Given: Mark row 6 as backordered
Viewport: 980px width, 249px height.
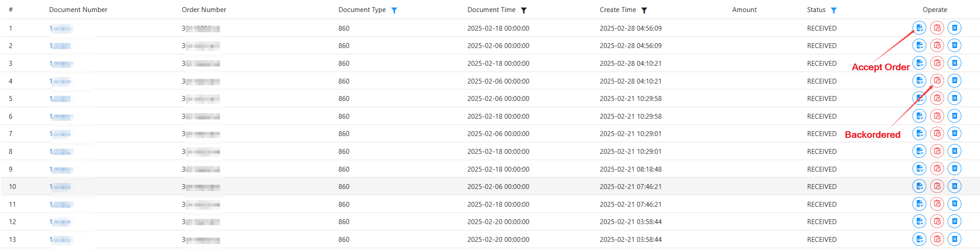Looking at the screenshot, I should 937,116.
